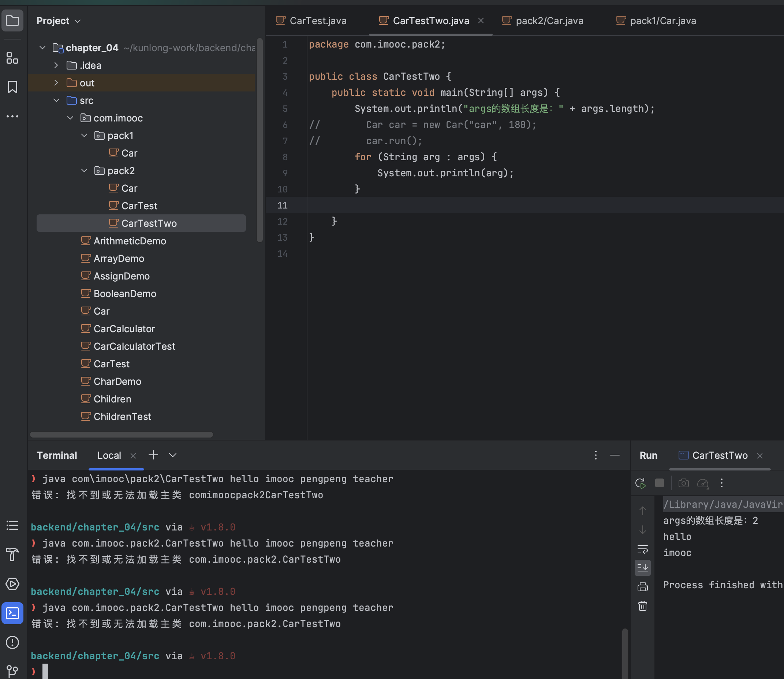Screen dimensions: 784x679
Task: Open ArrayDemo in the project tree
Action: pos(113,258)
